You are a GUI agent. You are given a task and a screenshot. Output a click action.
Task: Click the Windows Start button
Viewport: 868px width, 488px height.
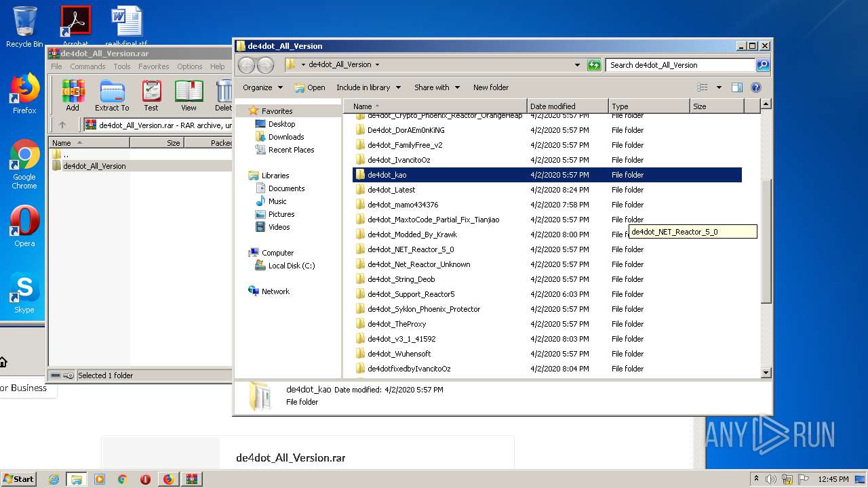click(19, 479)
